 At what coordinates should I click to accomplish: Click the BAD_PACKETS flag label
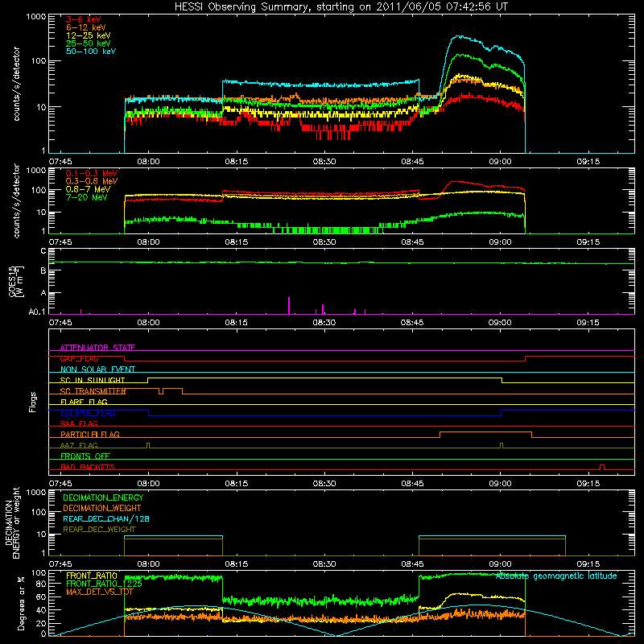pos(88,467)
